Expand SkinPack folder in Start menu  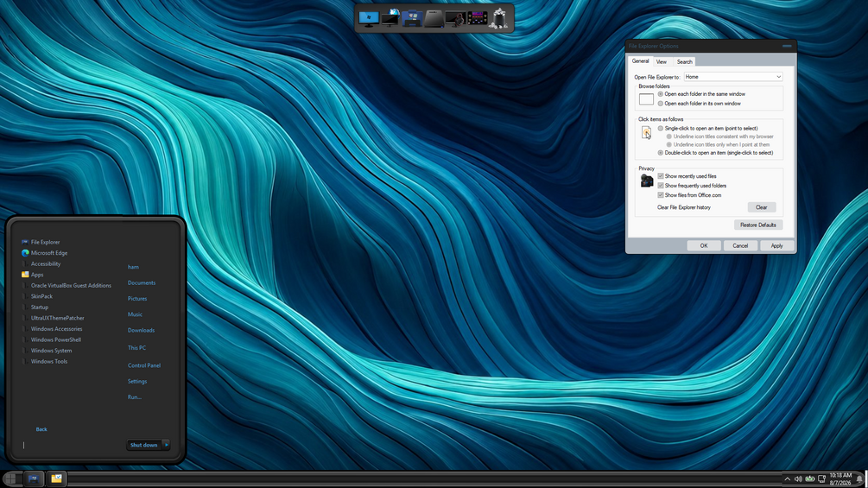click(x=41, y=296)
